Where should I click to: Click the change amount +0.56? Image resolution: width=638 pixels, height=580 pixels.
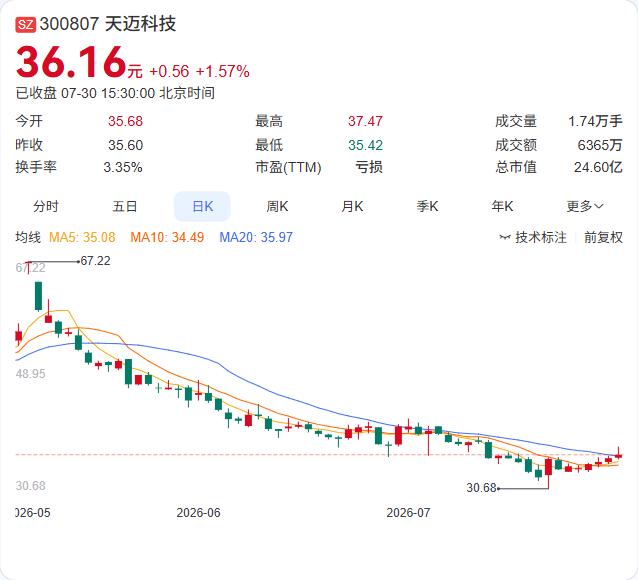(x=169, y=71)
